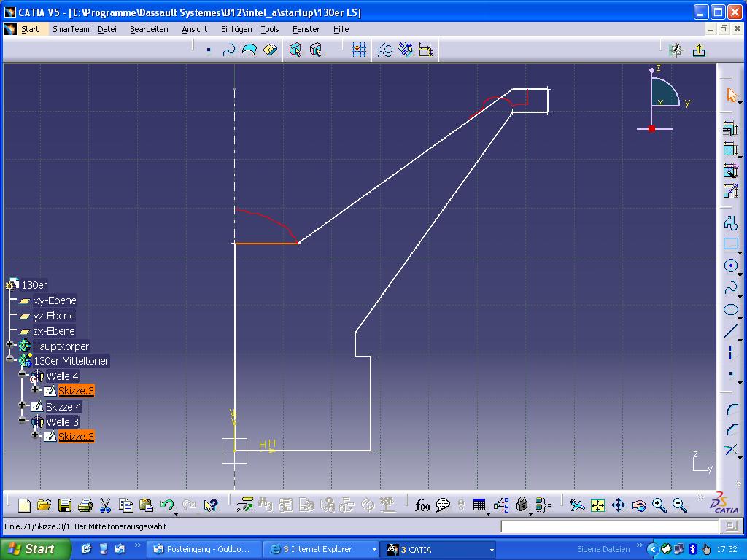Select the Rectangle tool
This screenshot has width=747, height=560.
click(730, 244)
